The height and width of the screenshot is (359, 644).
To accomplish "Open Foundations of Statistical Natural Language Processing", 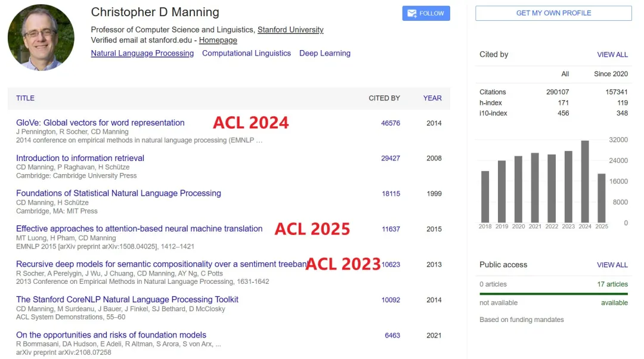I will (118, 193).
